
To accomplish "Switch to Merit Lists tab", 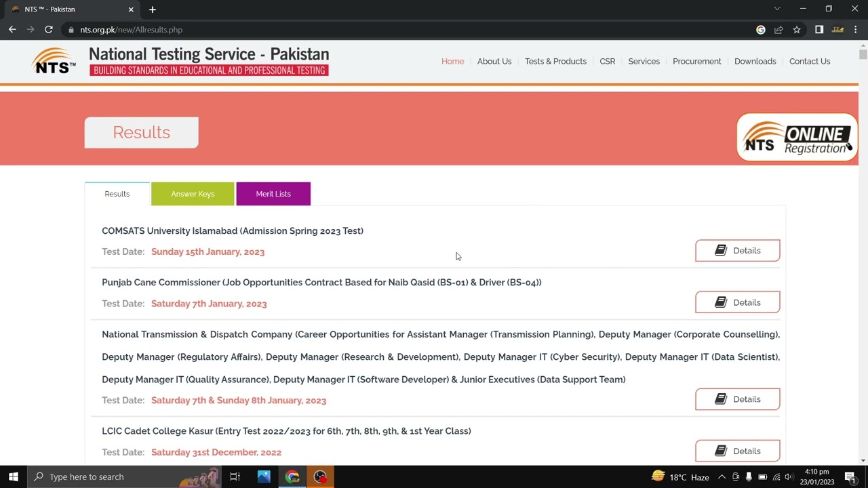I will click(x=273, y=194).
